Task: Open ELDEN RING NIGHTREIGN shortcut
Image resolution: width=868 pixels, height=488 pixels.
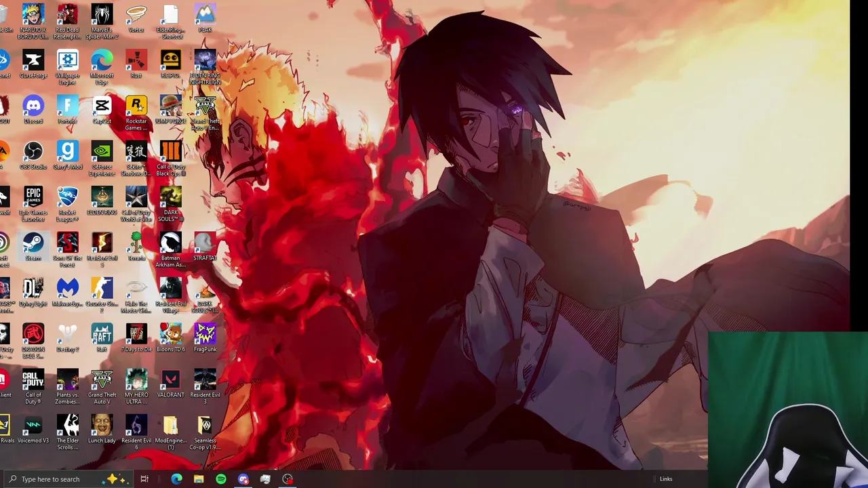Action: (205, 68)
